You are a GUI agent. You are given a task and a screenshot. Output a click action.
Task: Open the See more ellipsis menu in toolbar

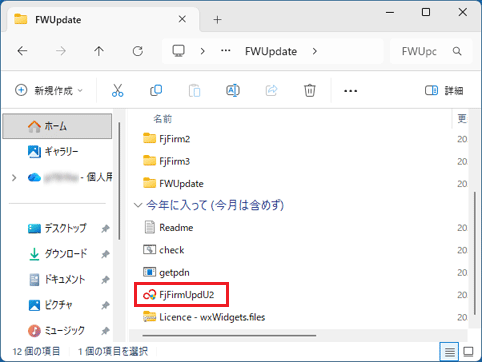pyautogui.click(x=350, y=91)
